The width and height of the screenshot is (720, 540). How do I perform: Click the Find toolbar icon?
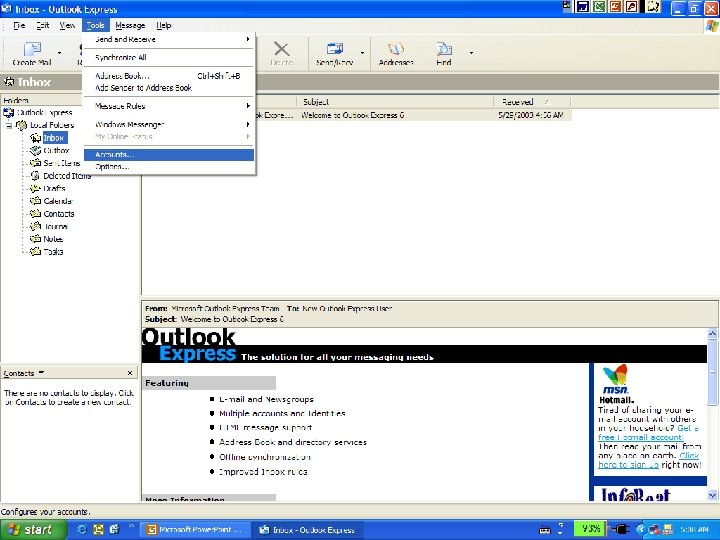pyautogui.click(x=444, y=53)
